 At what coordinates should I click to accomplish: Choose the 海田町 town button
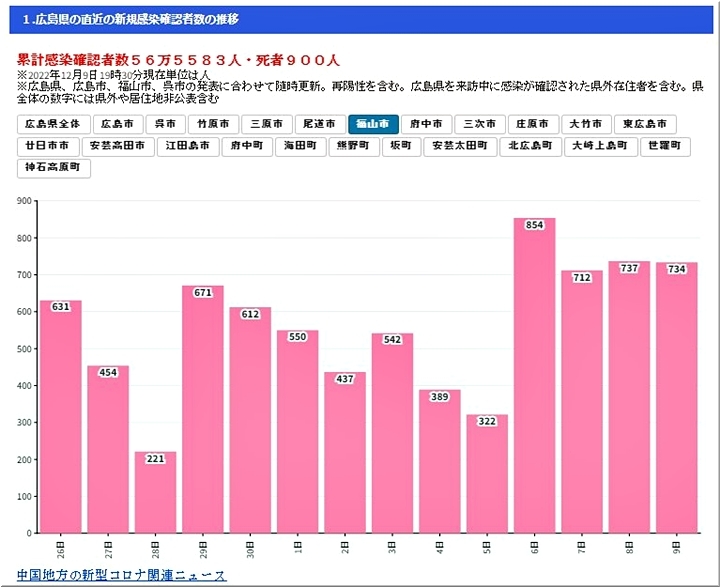299,146
